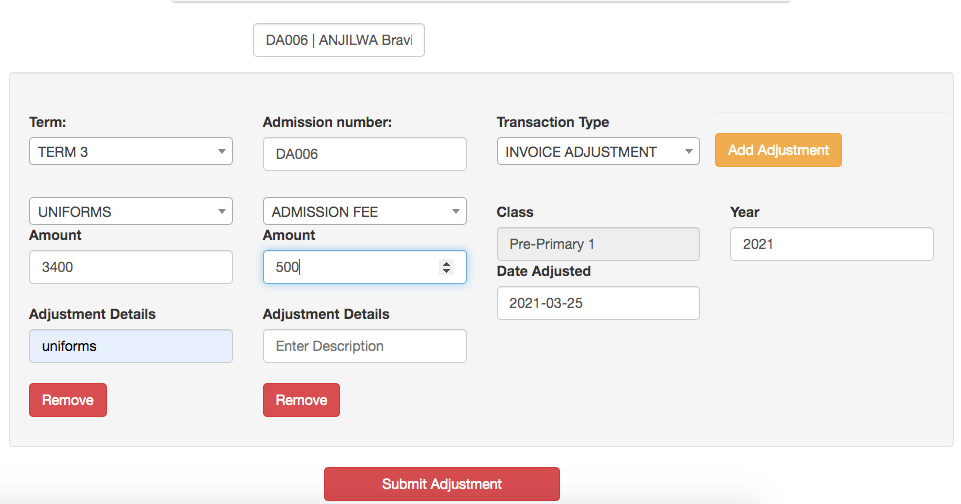The height and width of the screenshot is (504, 961).
Task: Click the Amount field containing 3400
Action: point(131,267)
